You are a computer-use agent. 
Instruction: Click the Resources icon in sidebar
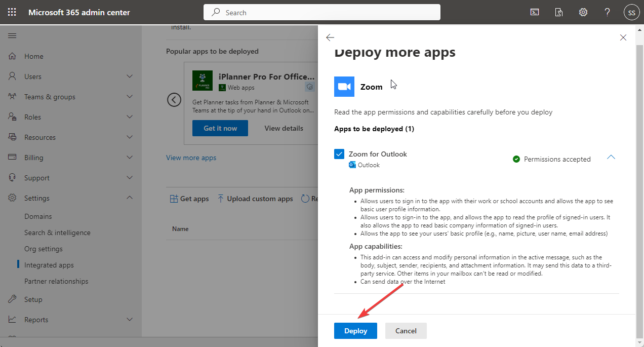pos(13,137)
